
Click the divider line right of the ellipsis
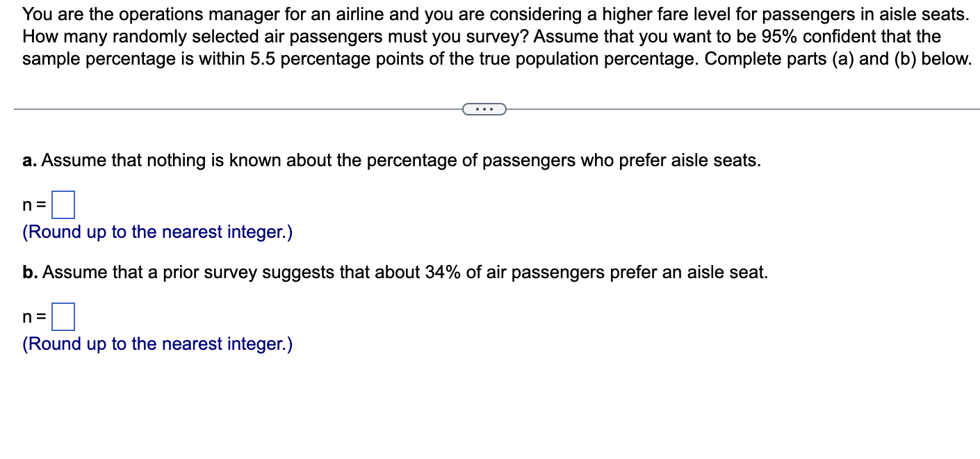743,109
